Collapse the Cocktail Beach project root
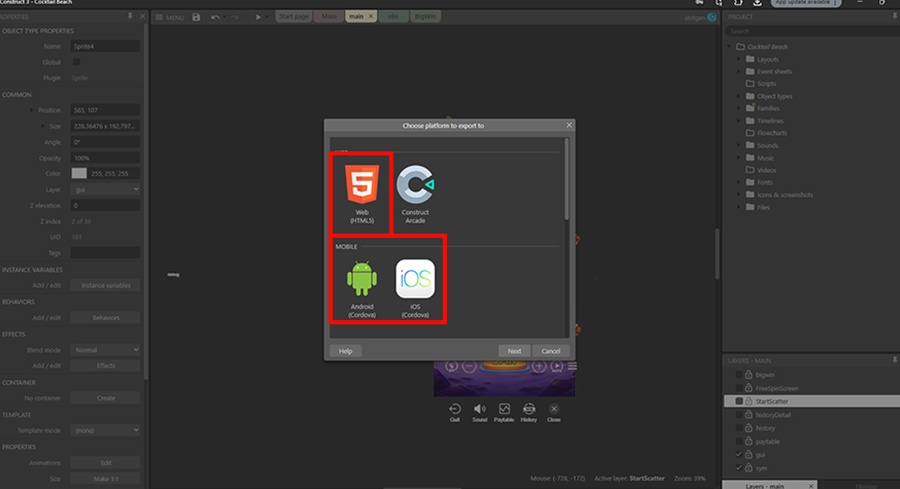 coord(730,46)
